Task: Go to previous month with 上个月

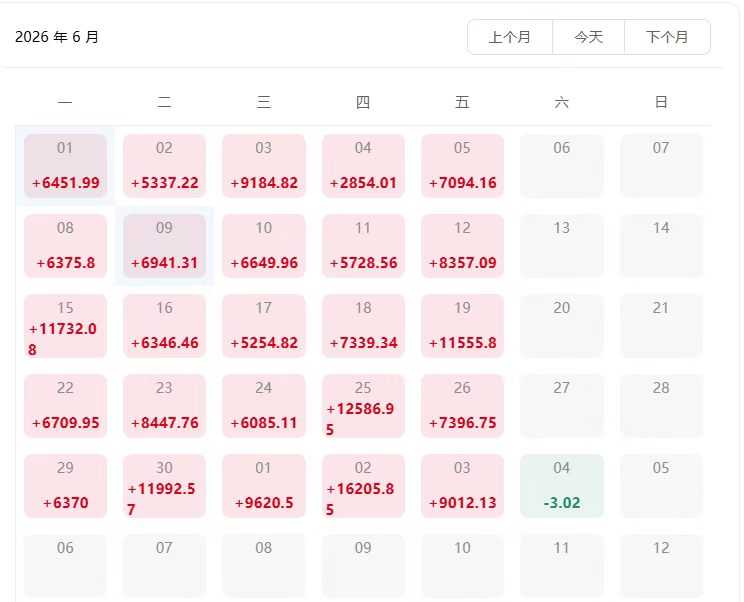Action: click(x=510, y=37)
